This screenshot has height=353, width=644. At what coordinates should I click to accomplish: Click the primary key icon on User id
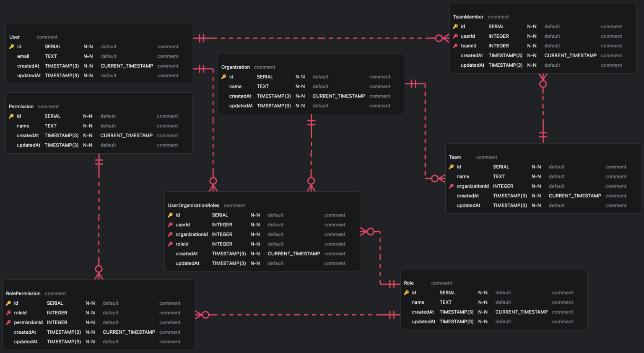(12, 46)
